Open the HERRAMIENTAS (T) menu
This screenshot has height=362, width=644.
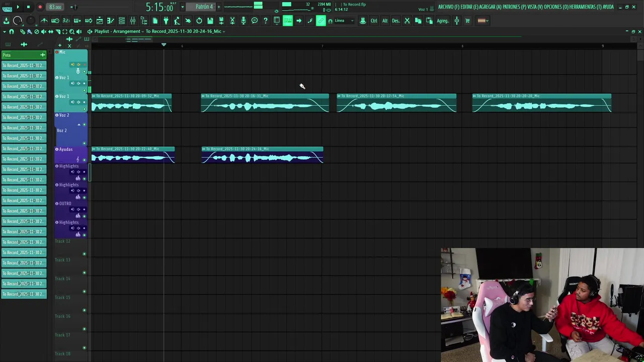click(585, 7)
